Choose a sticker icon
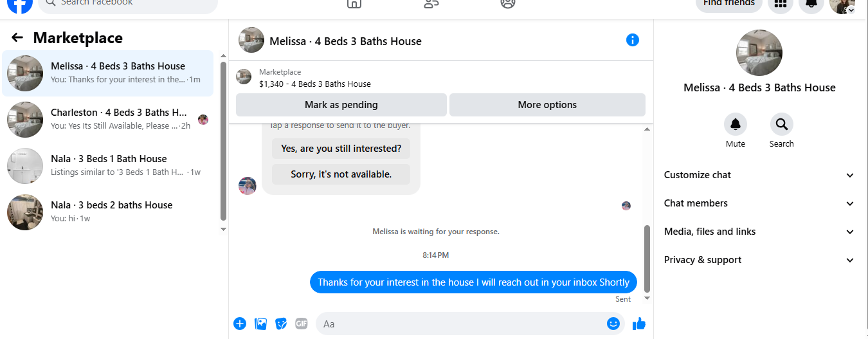 (x=281, y=324)
